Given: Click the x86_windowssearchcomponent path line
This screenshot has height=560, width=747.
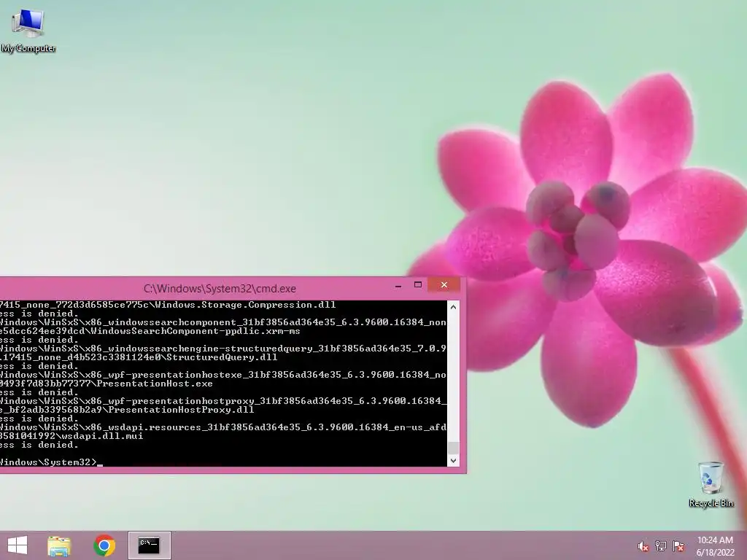Looking at the screenshot, I should (223, 322).
